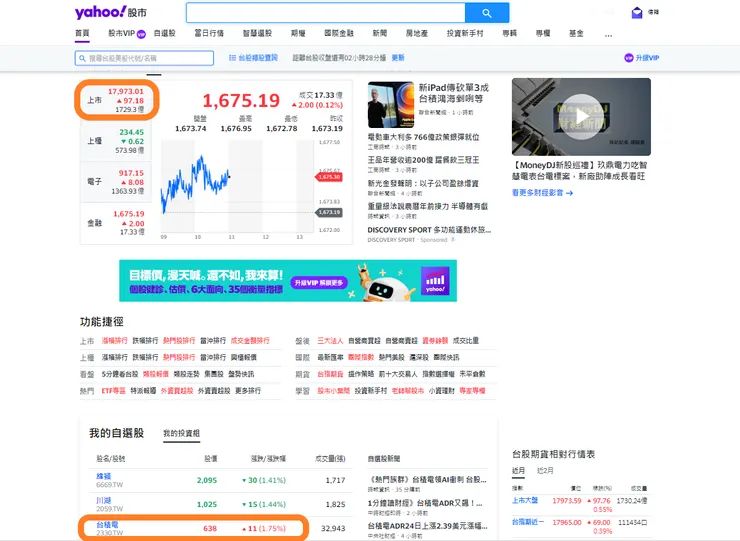The height and width of the screenshot is (541, 740).
Task: Focus the 搜尋台股美股代號/名稱 input
Action: click(x=144, y=58)
